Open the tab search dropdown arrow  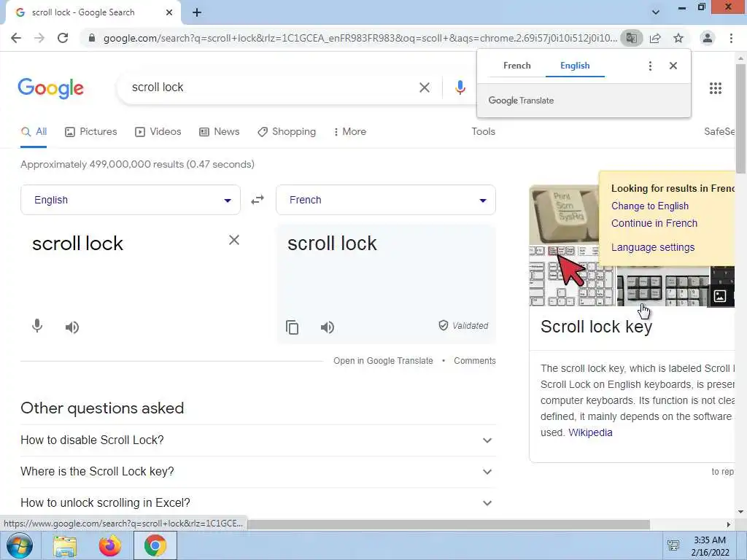pyautogui.click(x=656, y=12)
